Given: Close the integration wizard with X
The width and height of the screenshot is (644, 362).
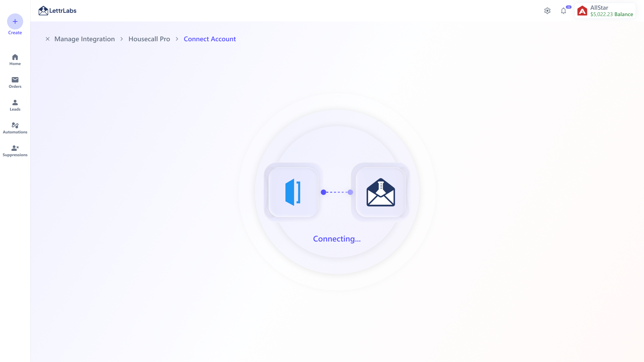Looking at the screenshot, I should [x=48, y=39].
